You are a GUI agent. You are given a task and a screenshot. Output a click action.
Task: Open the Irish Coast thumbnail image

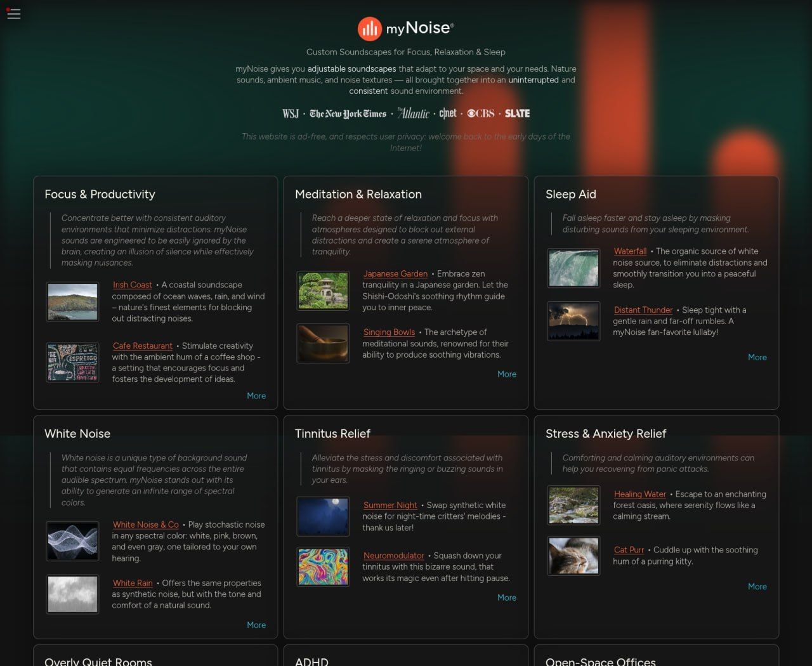coord(72,301)
